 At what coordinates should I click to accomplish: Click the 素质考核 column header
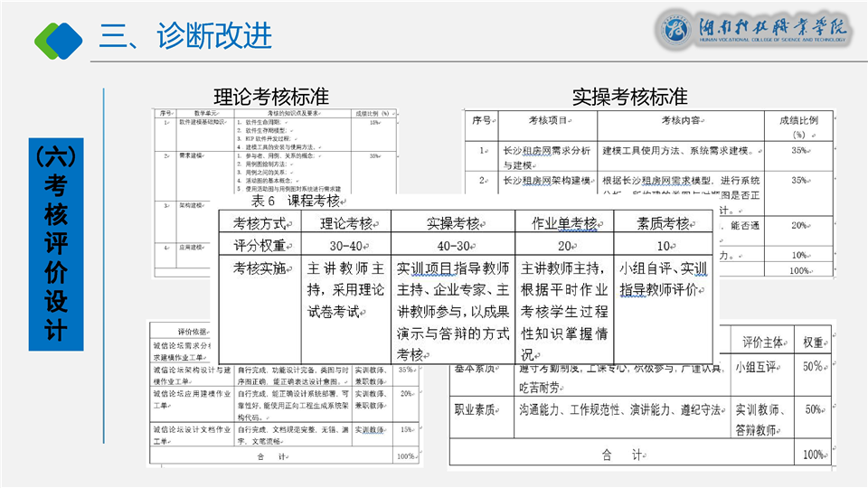(663, 222)
